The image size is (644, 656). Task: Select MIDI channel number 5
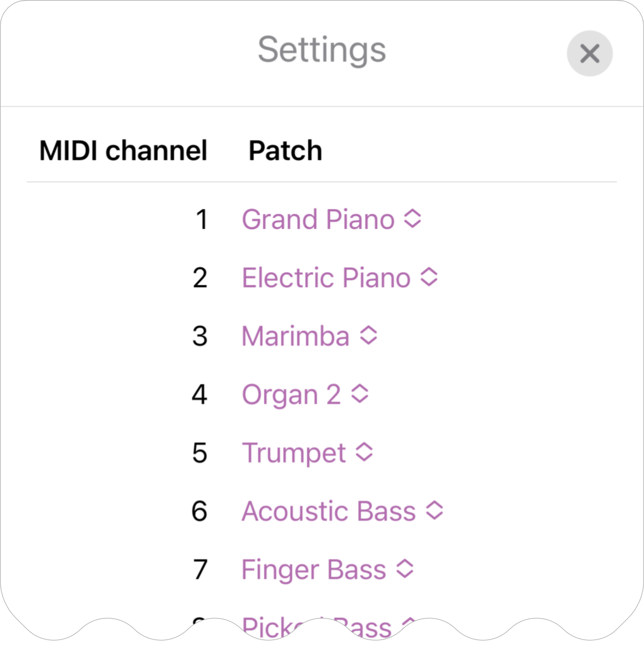tap(200, 453)
